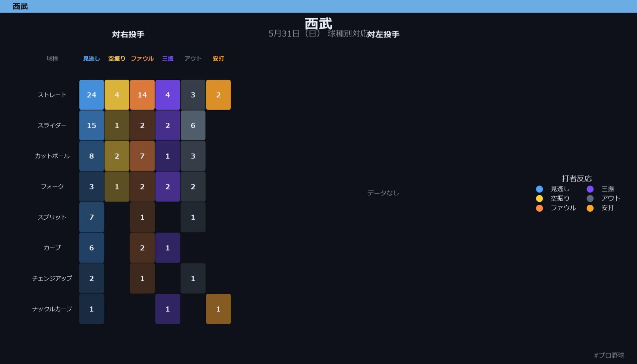
Task: Click the 三振 legend purple dot
Action: click(x=590, y=189)
